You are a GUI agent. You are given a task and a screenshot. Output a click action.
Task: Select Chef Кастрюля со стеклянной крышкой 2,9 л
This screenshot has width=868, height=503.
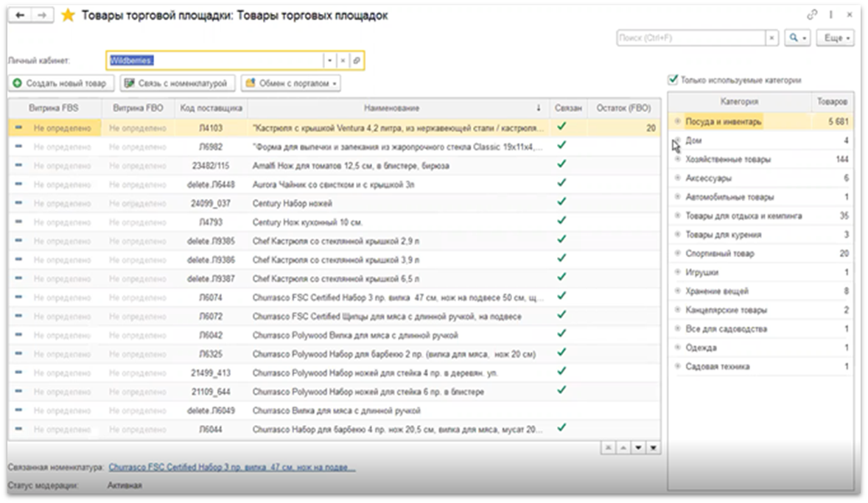pyautogui.click(x=335, y=241)
